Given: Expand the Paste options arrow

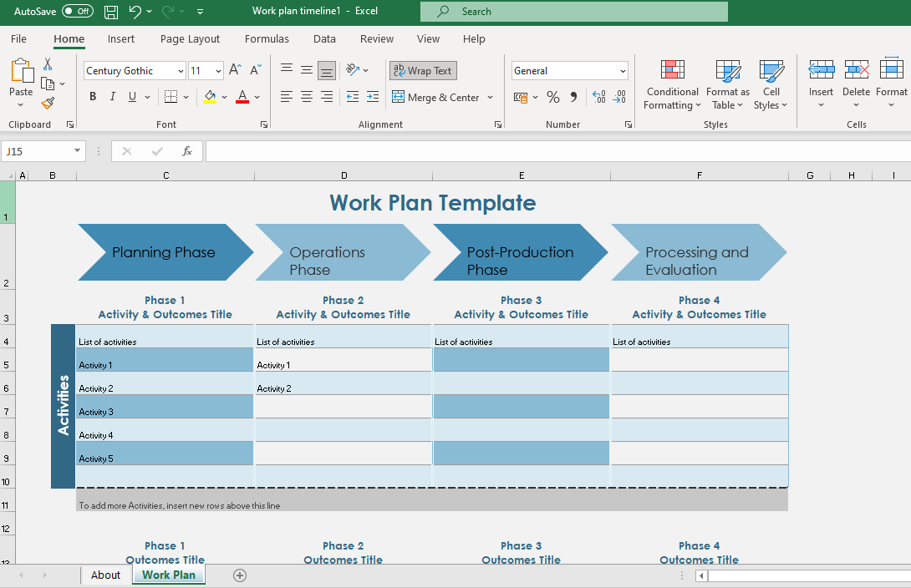Looking at the screenshot, I should pos(20,105).
